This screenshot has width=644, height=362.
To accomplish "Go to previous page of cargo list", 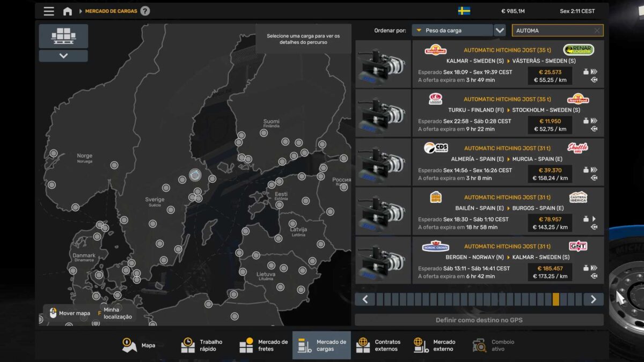I will [x=365, y=299].
